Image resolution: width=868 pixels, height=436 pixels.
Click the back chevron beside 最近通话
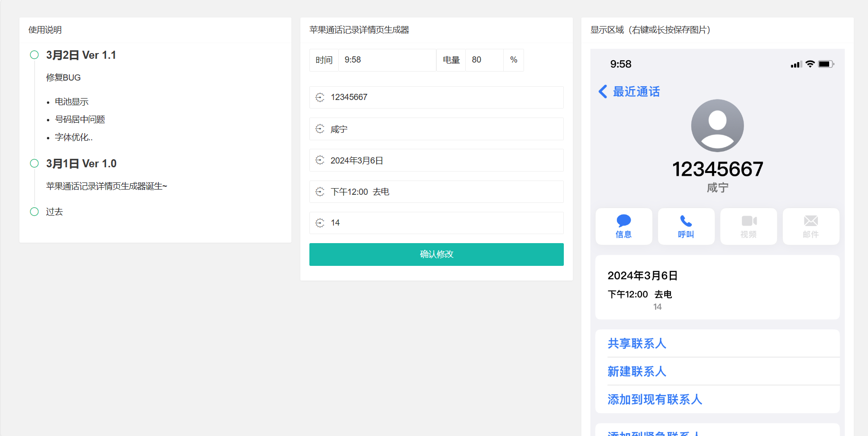click(603, 91)
